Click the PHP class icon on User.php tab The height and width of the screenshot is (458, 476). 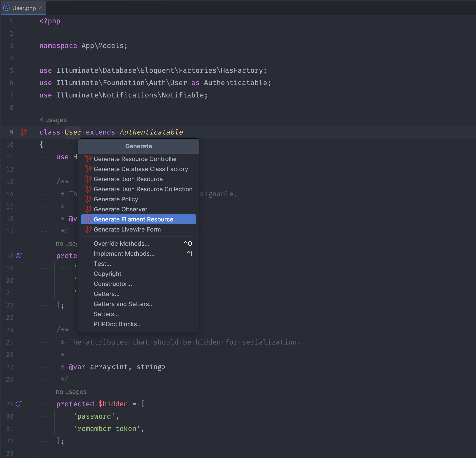coord(7,8)
